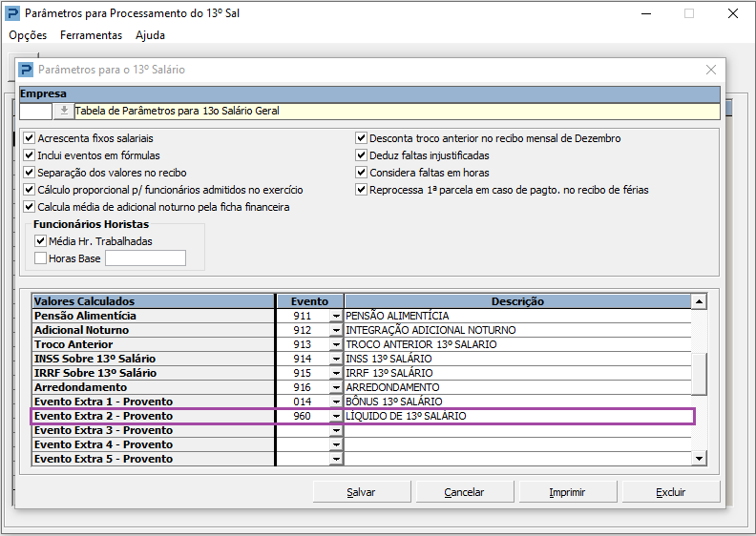Click the dialog's blue P logo icon
This screenshot has width=756, height=536.
tap(26, 70)
